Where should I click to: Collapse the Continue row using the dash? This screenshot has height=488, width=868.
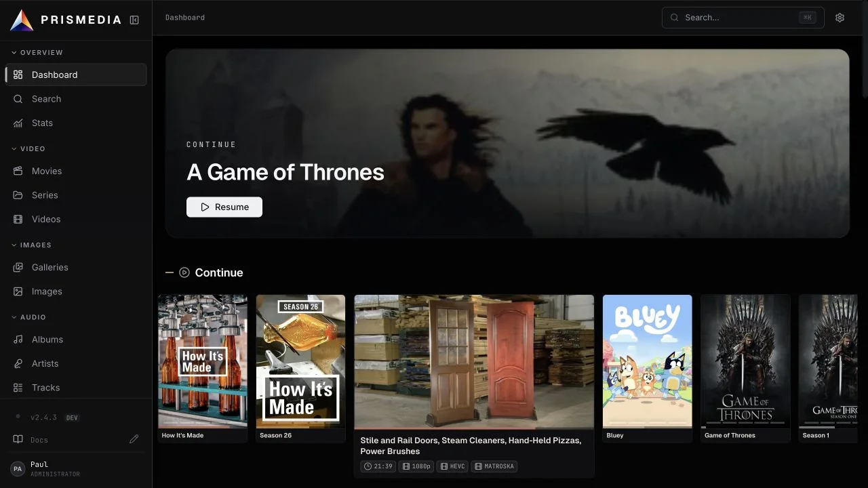coord(170,272)
